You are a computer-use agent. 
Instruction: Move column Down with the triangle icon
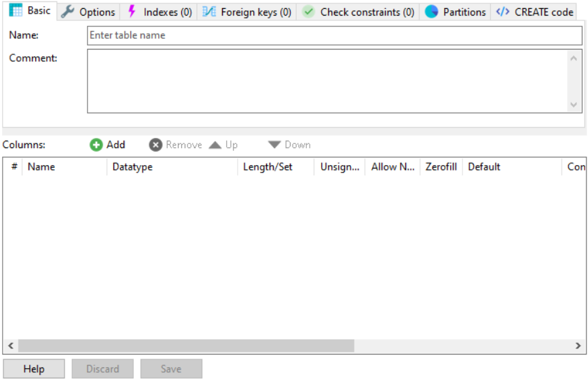coord(274,145)
